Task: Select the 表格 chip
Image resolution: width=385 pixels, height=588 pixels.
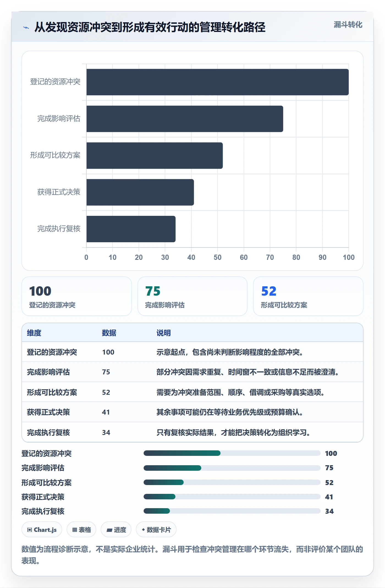Action: 81,530
